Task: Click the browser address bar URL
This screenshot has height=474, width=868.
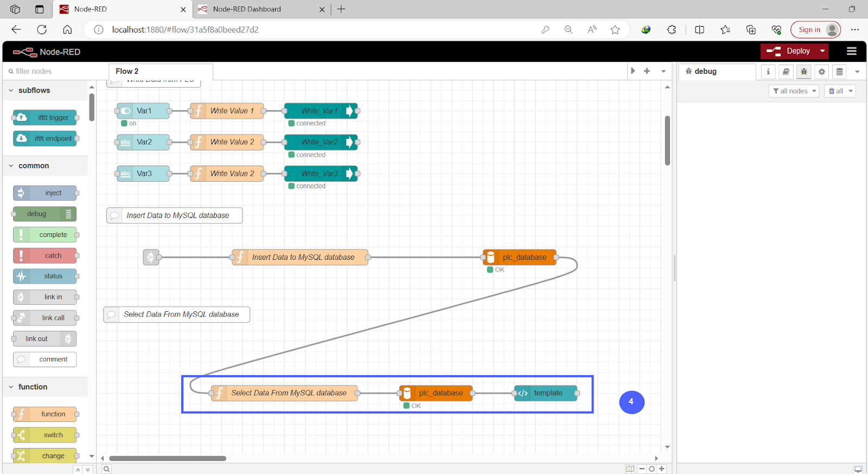Action: point(185,30)
